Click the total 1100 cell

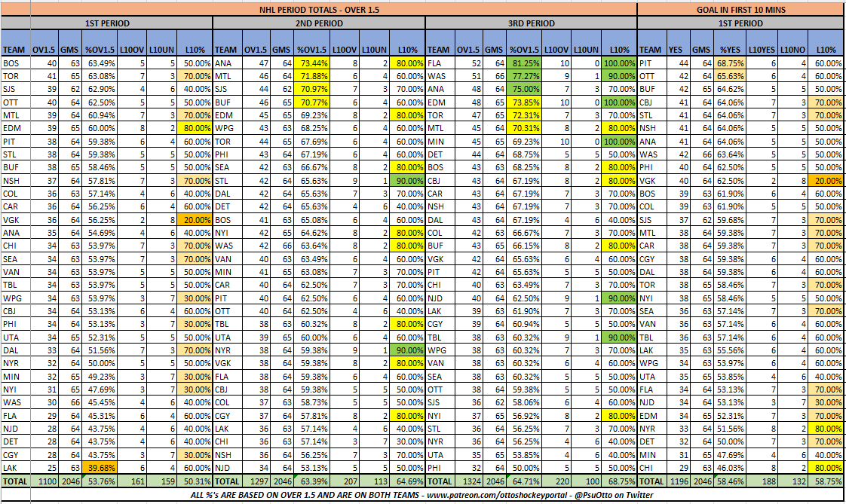click(x=44, y=481)
